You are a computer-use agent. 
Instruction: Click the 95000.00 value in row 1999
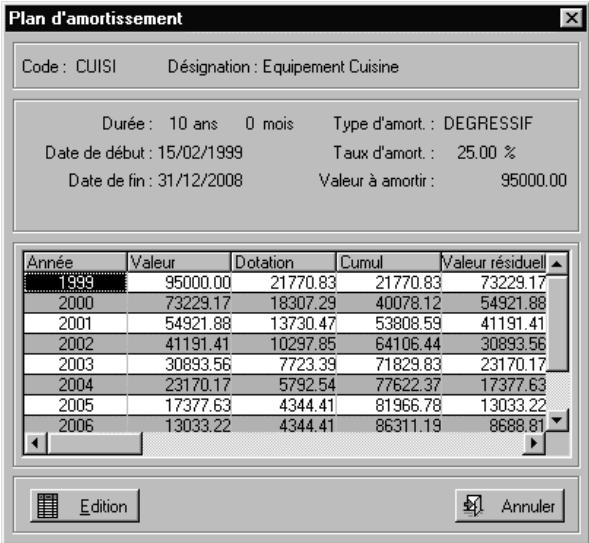[179, 282]
